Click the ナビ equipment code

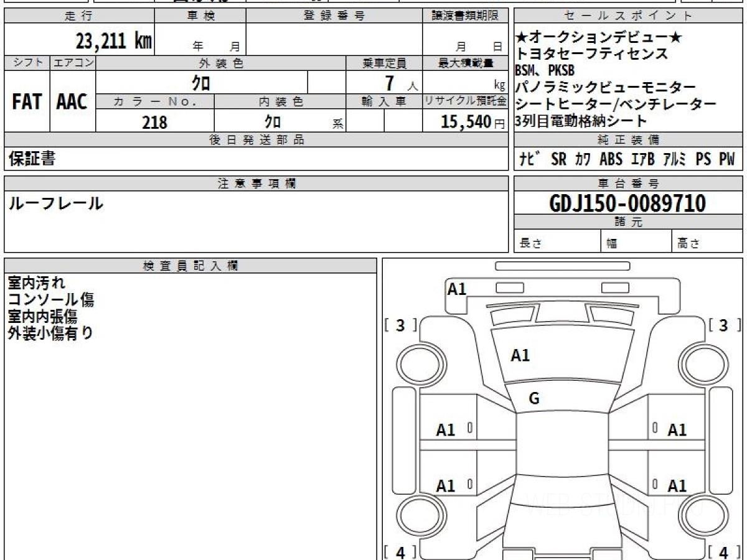[530, 159]
